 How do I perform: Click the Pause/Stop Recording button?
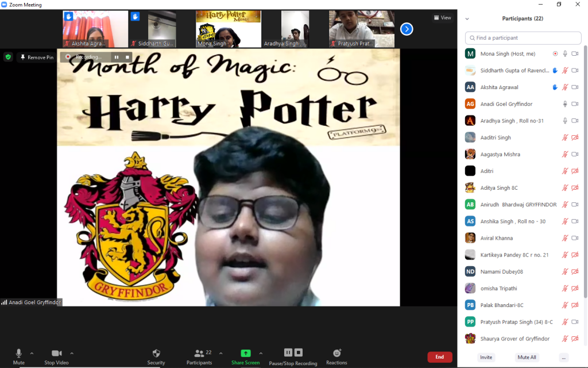293,353
